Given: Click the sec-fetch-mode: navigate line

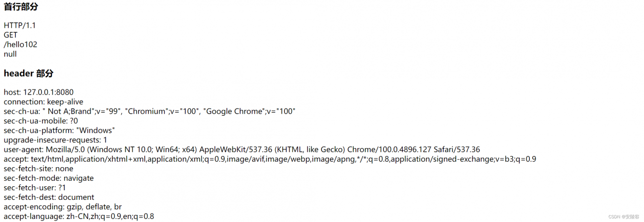Looking at the screenshot, I should 49,178.
